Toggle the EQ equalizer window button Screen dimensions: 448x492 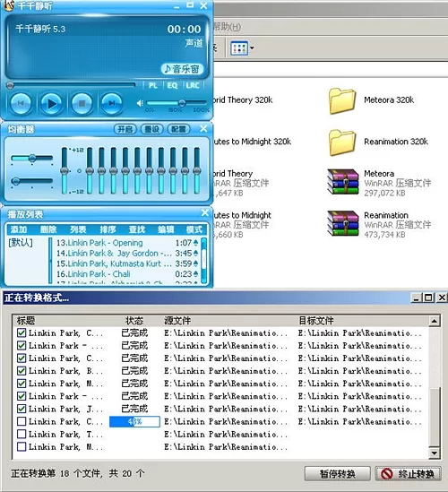[x=172, y=85]
